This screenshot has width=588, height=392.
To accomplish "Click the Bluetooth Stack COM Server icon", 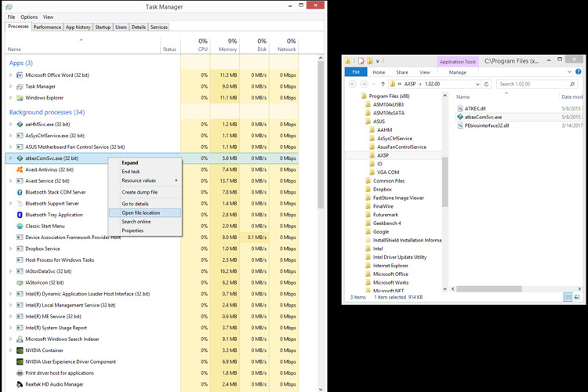I will (20, 192).
